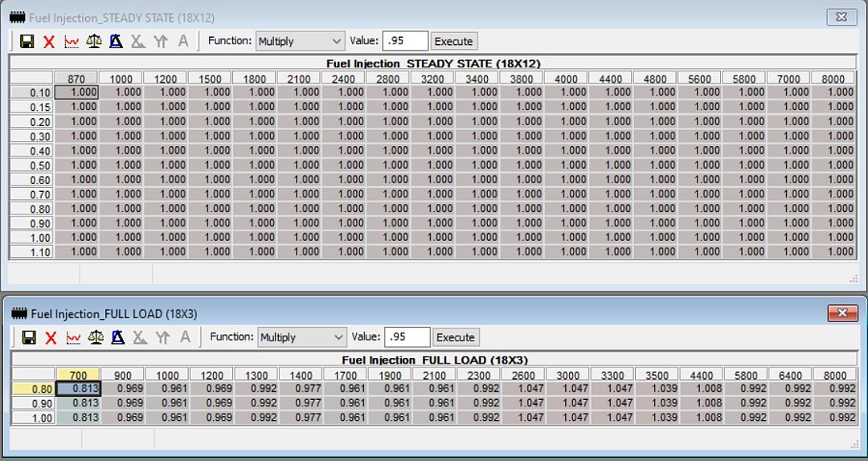
Task: Open the Function dropdown in FULL LOAD window
Action: click(x=302, y=337)
